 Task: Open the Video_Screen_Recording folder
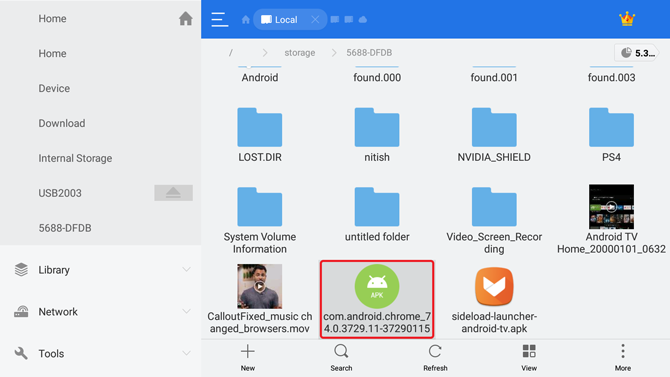click(494, 221)
